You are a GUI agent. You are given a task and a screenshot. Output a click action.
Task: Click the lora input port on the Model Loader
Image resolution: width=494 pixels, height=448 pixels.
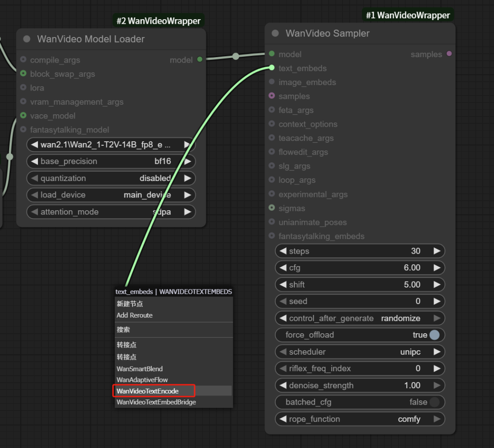23,88
